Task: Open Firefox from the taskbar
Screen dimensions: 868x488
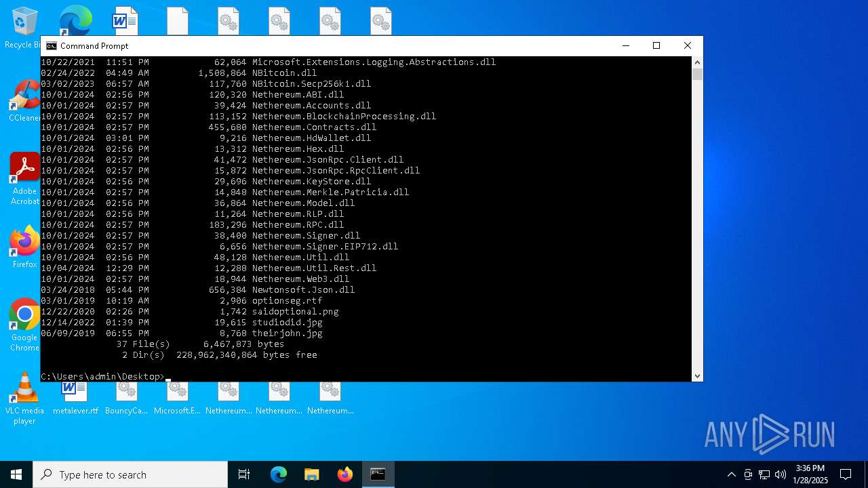Action: pyautogui.click(x=344, y=474)
